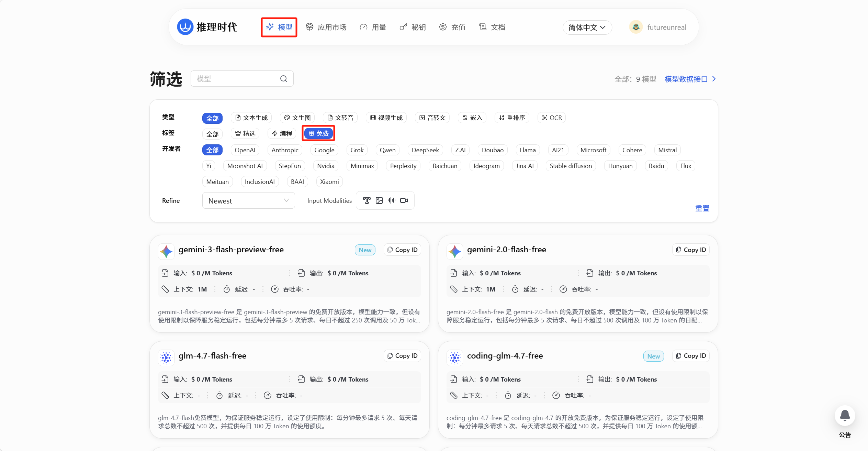868x451 pixels.
Task: Open the gemini-3-flash-preview-free model title
Action: [x=231, y=250]
